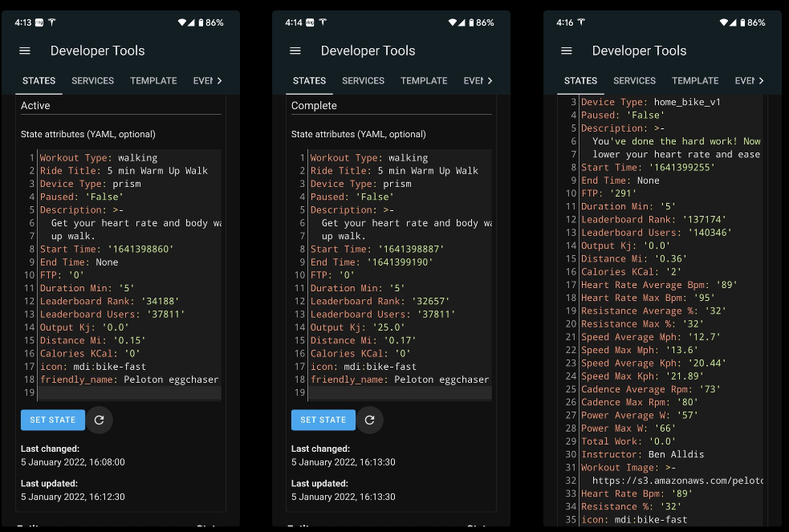Switch to SERVICES tab in the 4:16 screen

[635, 80]
